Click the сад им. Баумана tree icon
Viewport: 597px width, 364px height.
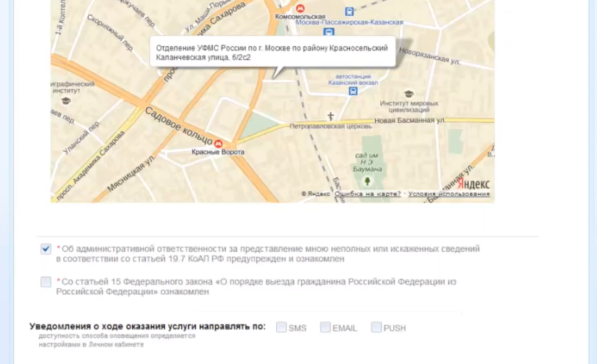pyautogui.click(x=367, y=181)
